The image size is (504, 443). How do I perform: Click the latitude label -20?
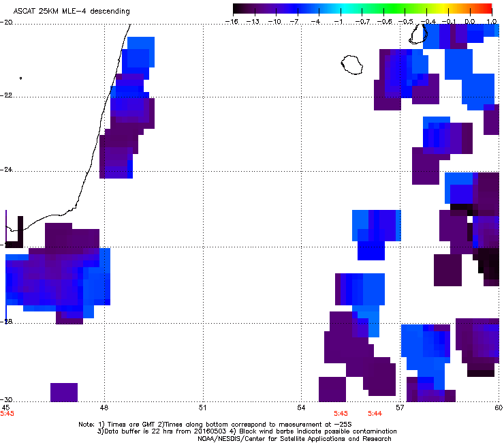coord(6,22)
